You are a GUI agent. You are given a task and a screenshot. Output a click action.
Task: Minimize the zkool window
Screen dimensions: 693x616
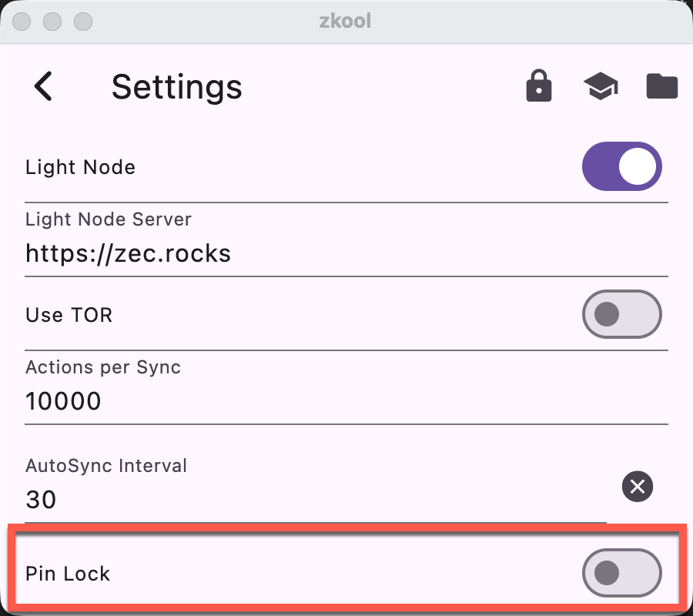tap(52, 22)
